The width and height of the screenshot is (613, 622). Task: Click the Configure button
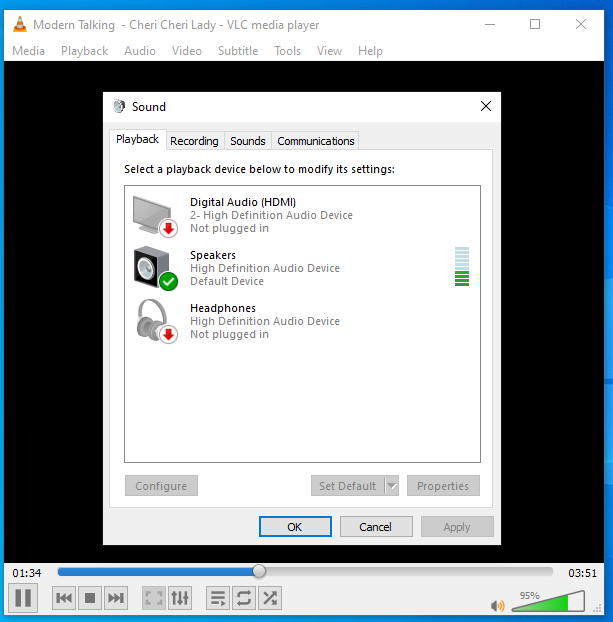(x=161, y=486)
